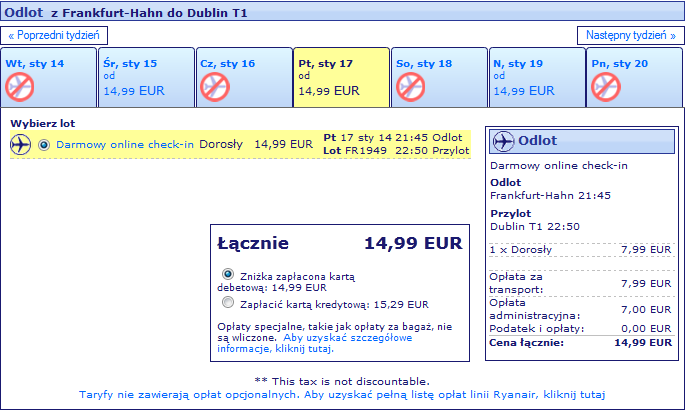Choose debit card discount payment option
The height and width of the screenshot is (411, 686).
click(228, 274)
